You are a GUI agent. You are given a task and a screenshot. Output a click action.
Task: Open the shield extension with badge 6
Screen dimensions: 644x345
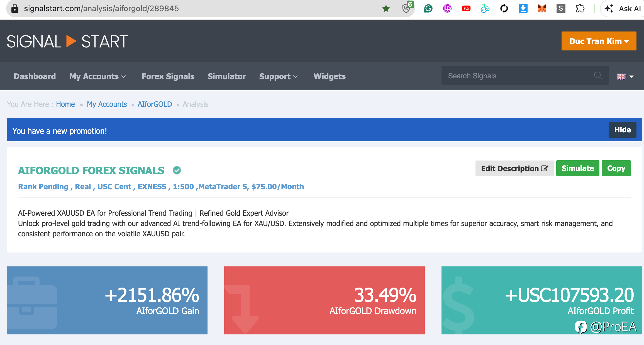[407, 8]
